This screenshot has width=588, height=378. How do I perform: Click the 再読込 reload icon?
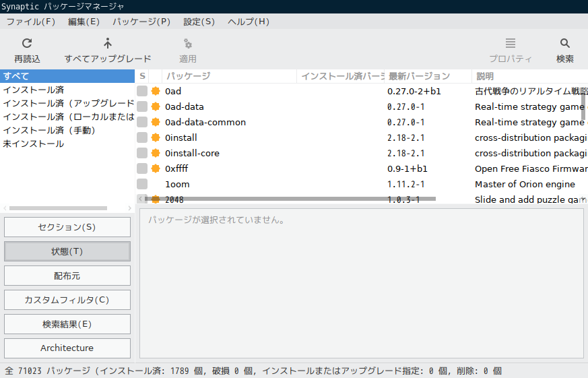coord(27,44)
